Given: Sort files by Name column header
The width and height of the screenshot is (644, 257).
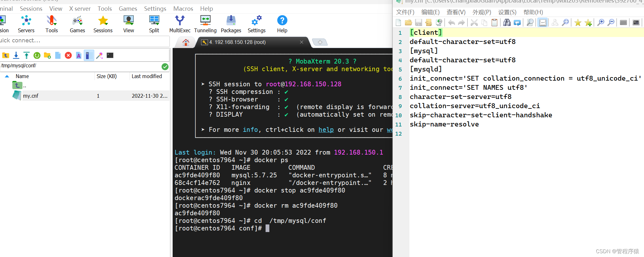Looking at the screenshot, I should pyautogui.click(x=22, y=76).
